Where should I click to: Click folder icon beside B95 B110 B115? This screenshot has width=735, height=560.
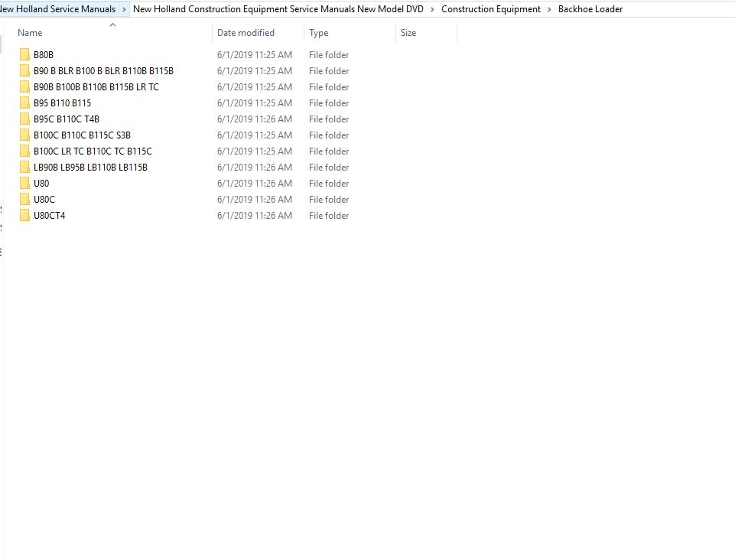(x=24, y=103)
